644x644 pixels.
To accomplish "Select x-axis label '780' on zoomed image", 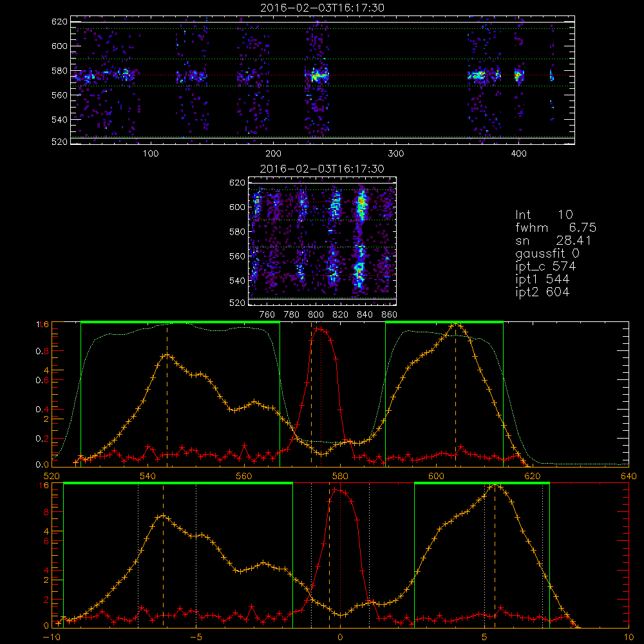I will (x=292, y=315).
